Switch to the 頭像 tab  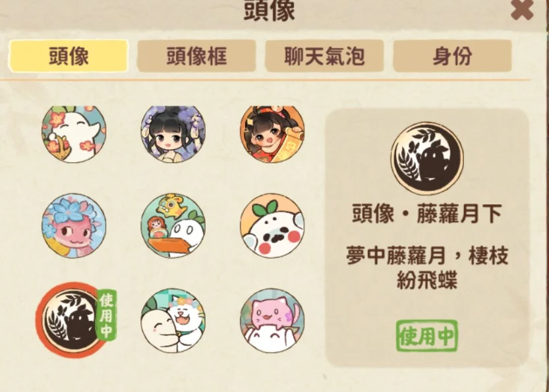pos(69,56)
